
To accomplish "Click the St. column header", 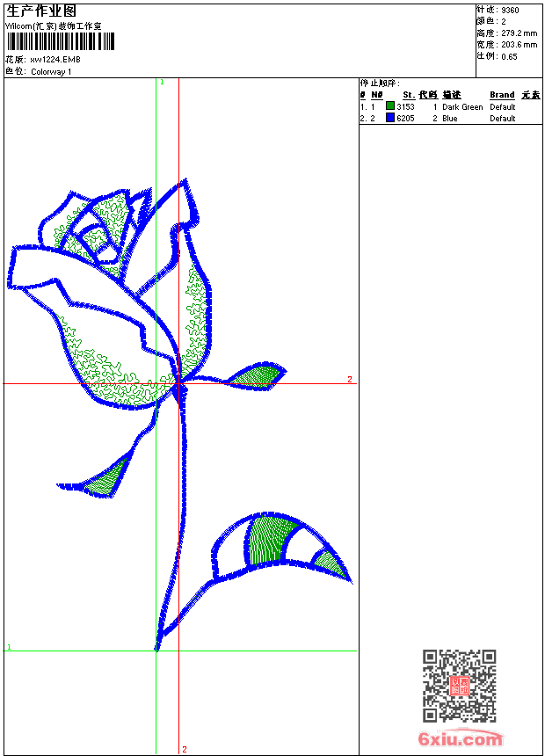I will click(x=408, y=95).
